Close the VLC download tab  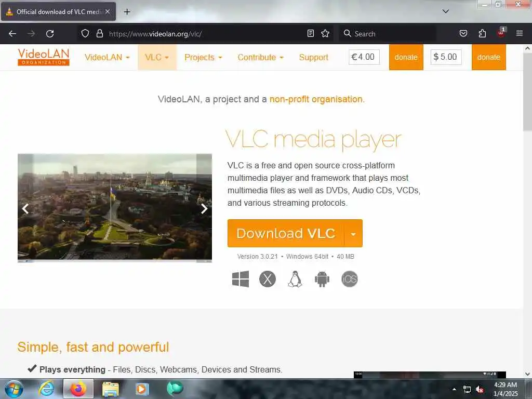(x=108, y=11)
